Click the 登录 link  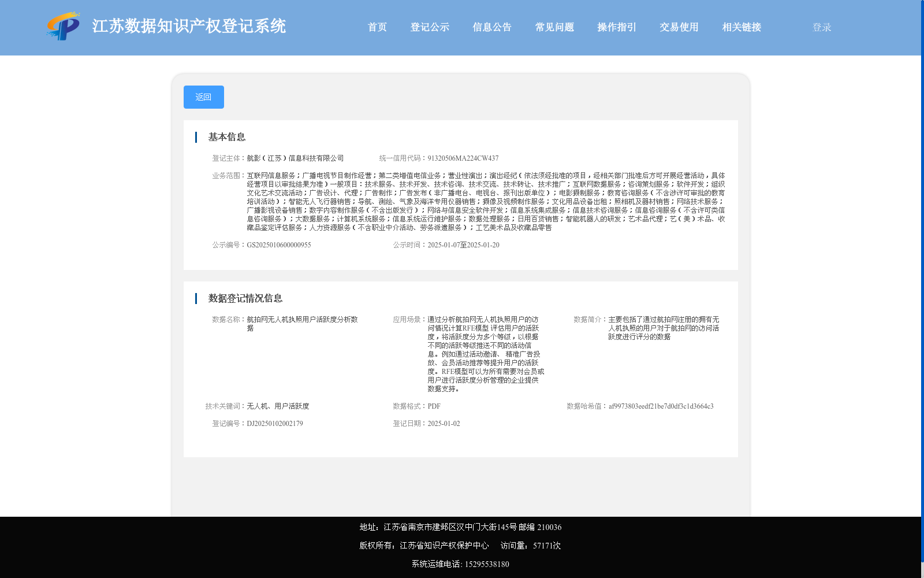coord(822,27)
